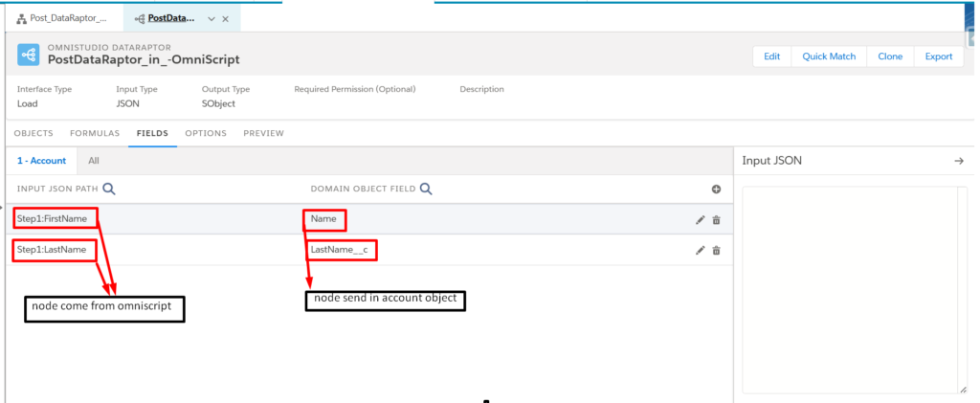
Task: Select the 1 - Account sub-tab
Action: pyautogui.click(x=41, y=161)
